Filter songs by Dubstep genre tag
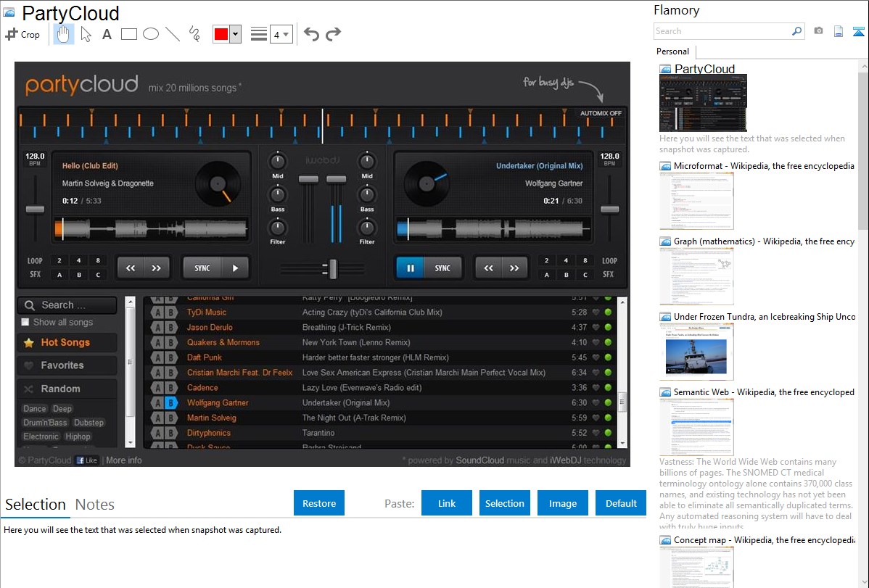Viewport: 869px width, 588px height. pyautogui.click(x=88, y=422)
